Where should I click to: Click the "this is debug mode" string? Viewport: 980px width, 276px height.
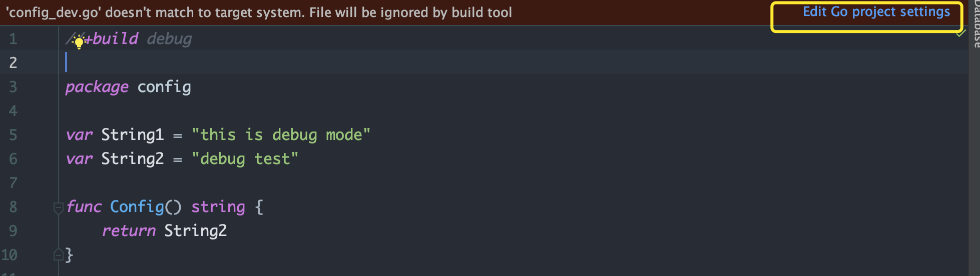tap(281, 135)
